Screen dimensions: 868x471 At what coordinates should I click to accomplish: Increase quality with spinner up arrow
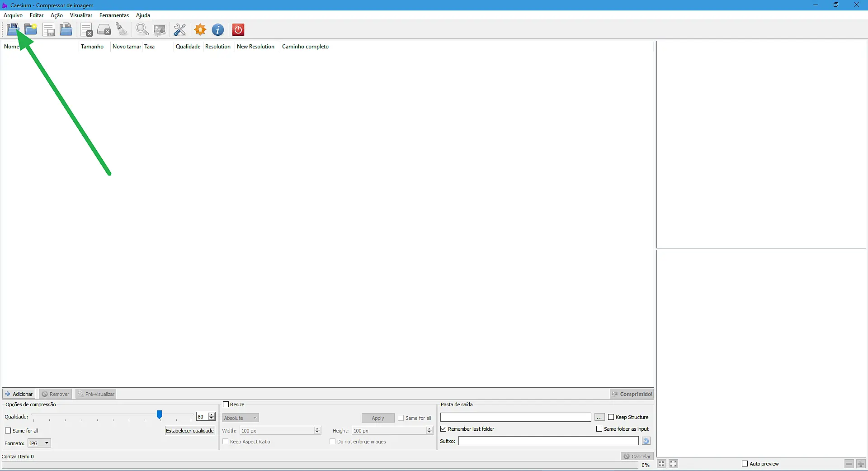coord(212,414)
